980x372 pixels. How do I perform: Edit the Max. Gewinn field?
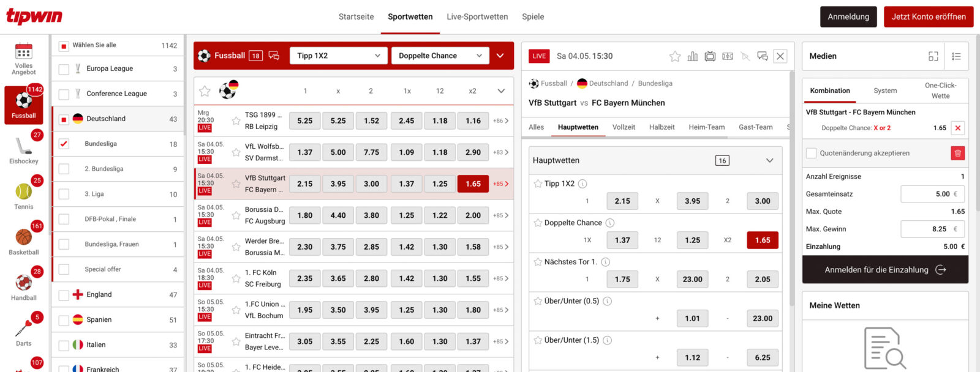click(932, 229)
